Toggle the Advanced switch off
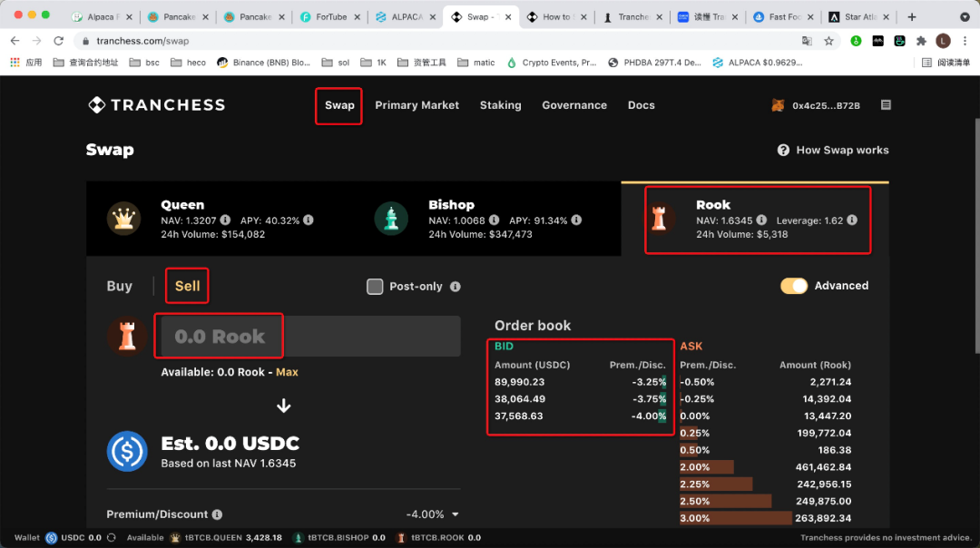This screenshot has height=548, width=980. point(794,286)
